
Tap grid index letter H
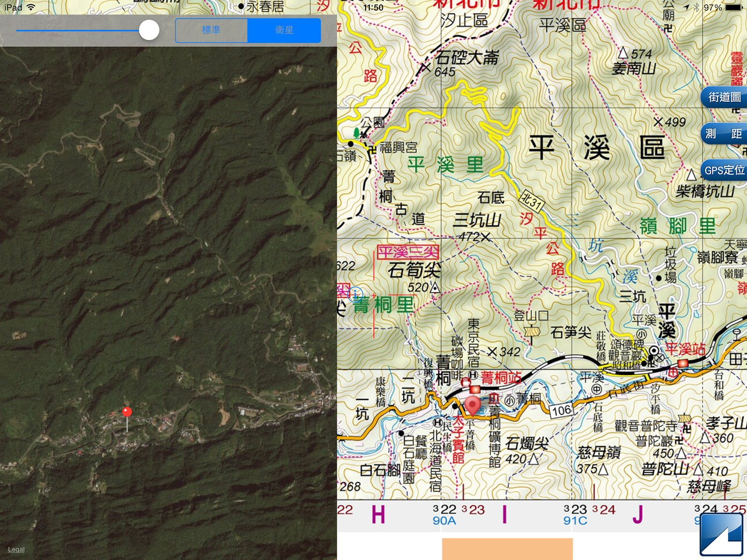(x=378, y=515)
